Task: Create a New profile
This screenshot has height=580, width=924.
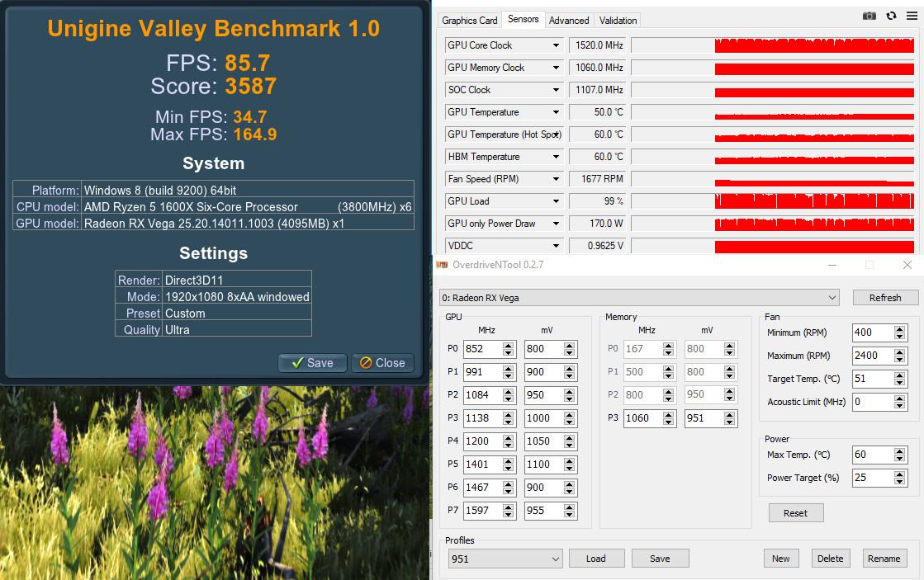Action: (x=781, y=559)
